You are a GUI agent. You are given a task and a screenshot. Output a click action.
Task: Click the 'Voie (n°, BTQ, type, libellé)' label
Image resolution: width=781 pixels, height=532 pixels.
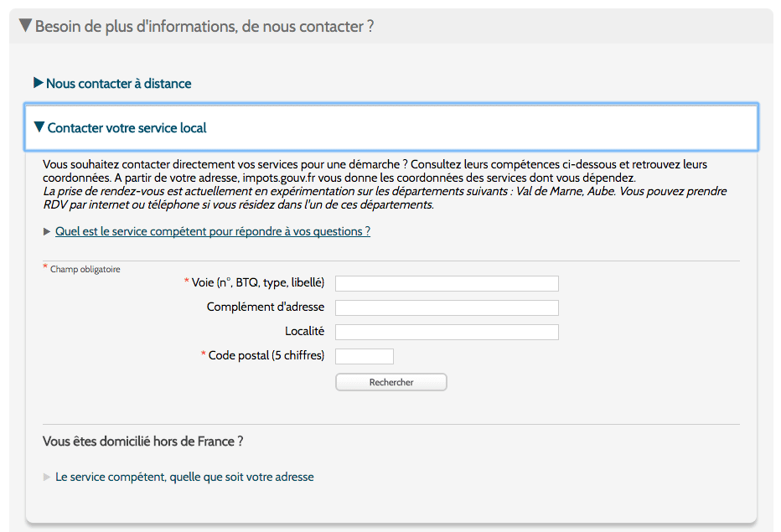(x=258, y=283)
